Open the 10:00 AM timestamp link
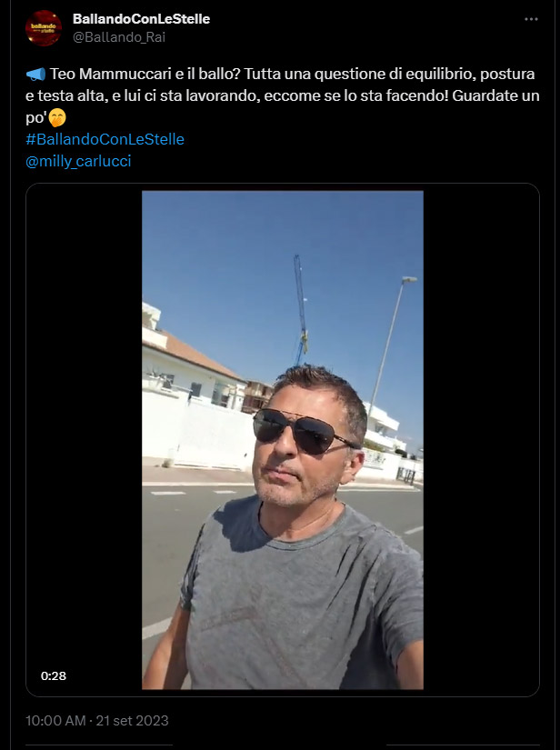This screenshot has height=750, width=560. pyautogui.click(x=55, y=721)
